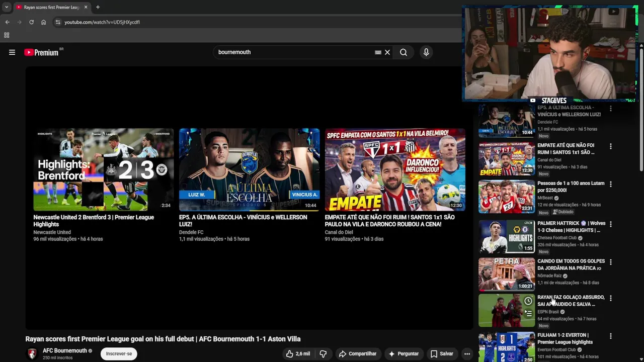Open EMPATE ATÉ QUE NÃO FOI RUIM end-screen title
The image size is (644, 362).
(390, 221)
